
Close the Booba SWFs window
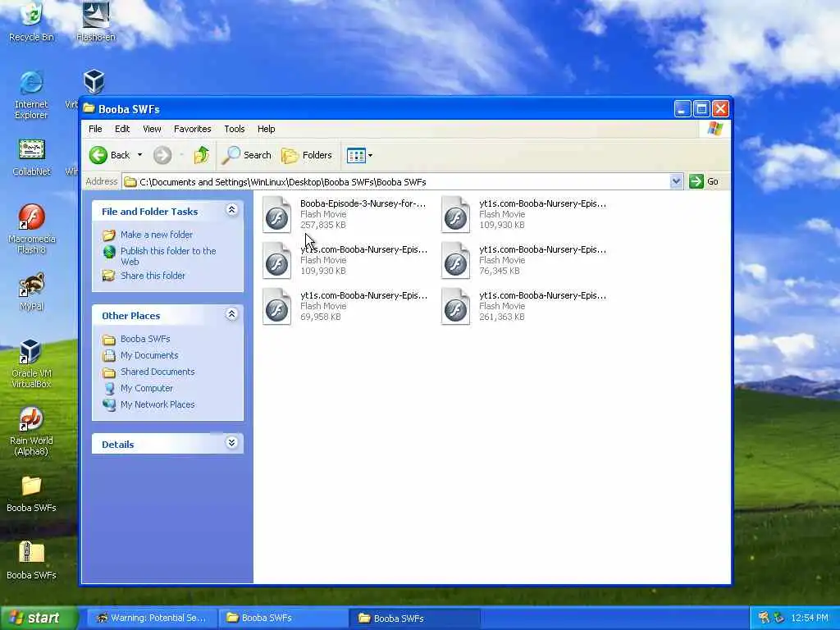click(x=720, y=109)
